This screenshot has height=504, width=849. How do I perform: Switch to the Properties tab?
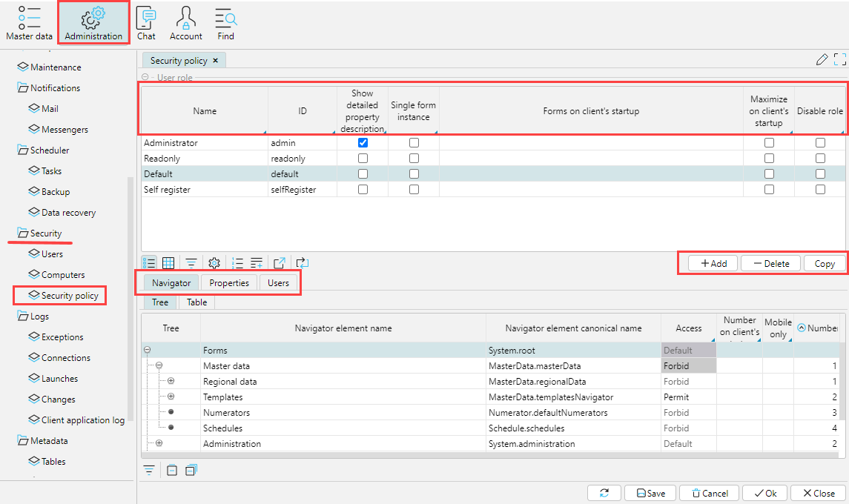(x=229, y=283)
